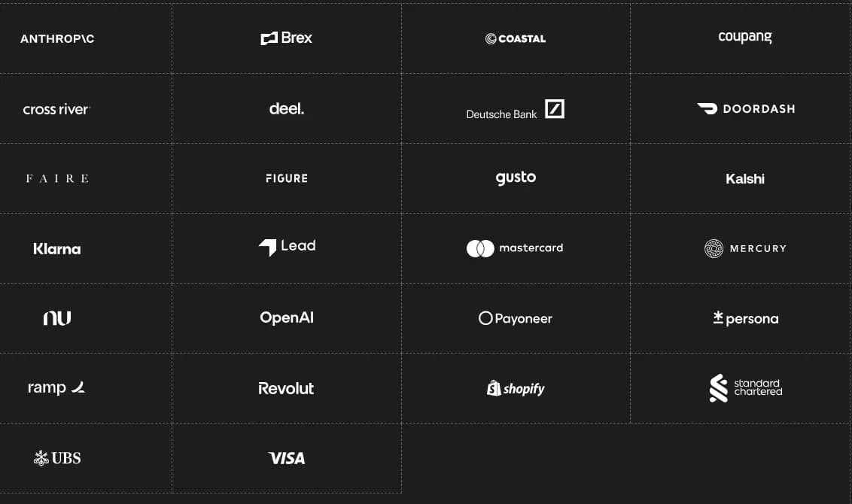Select the Klarna wordmark
Viewport: 852px width, 504px height.
(x=57, y=248)
